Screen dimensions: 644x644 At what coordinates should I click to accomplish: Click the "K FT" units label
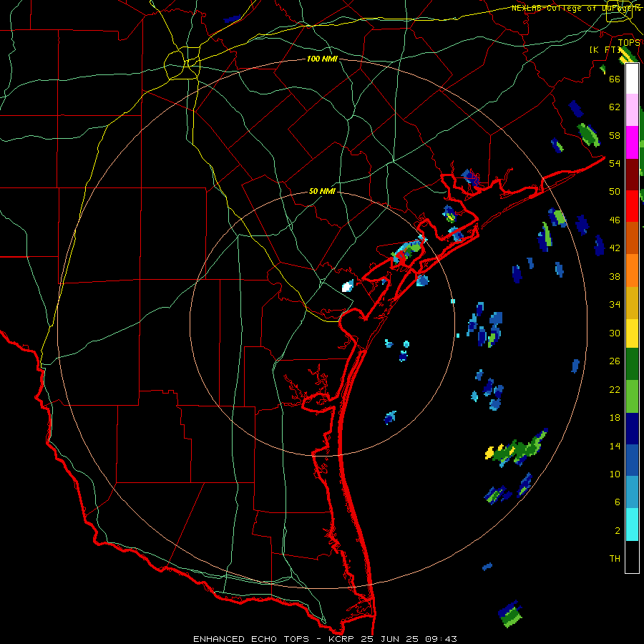pos(605,49)
